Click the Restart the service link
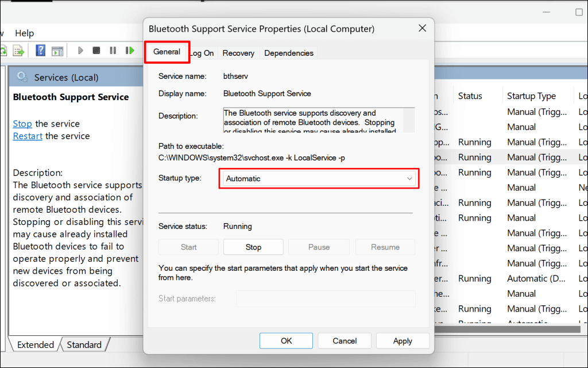The width and height of the screenshot is (588, 368). coord(28,136)
